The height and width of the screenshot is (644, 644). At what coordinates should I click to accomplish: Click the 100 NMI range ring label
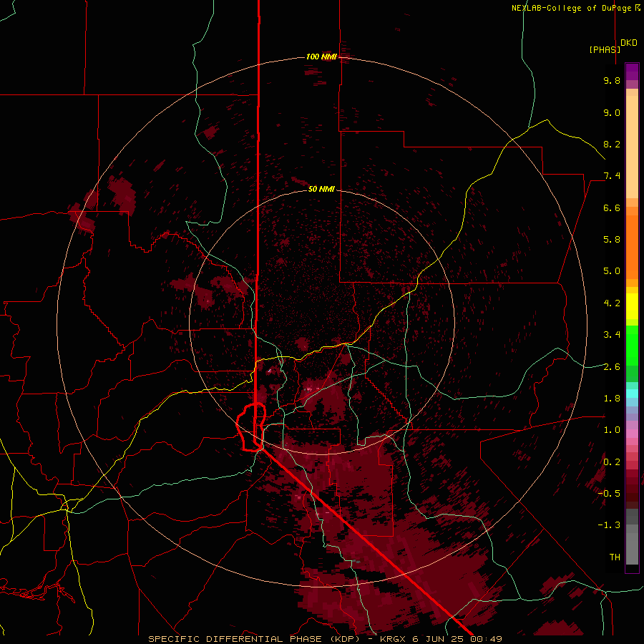tap(321, 57)
